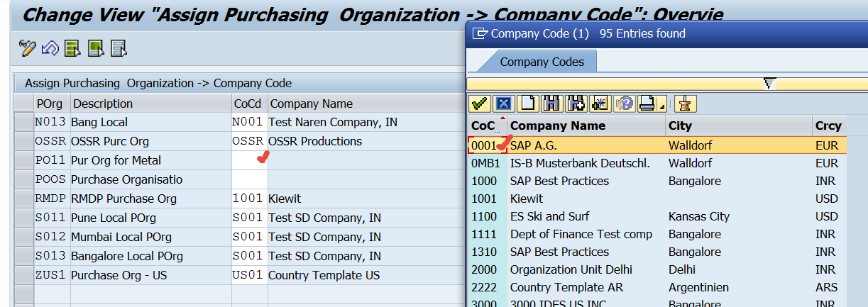Select the row marker for ZUS1

tap(23, 275)
